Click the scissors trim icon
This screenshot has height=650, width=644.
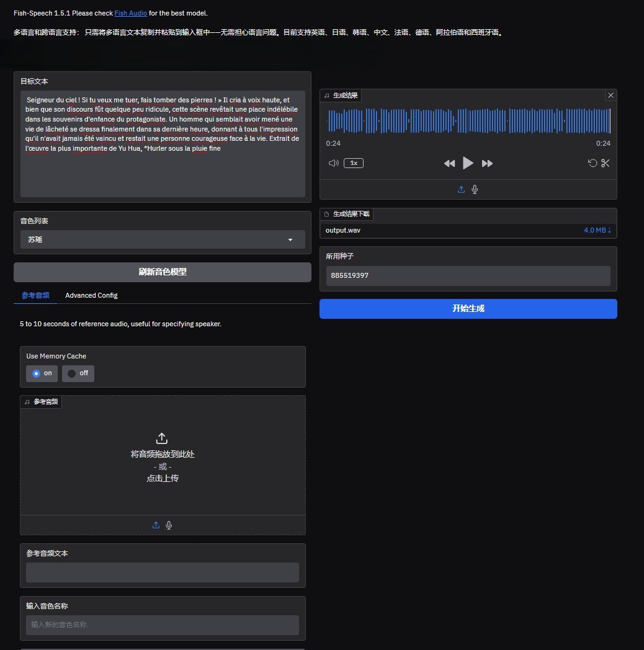click(x=606, y=163)
